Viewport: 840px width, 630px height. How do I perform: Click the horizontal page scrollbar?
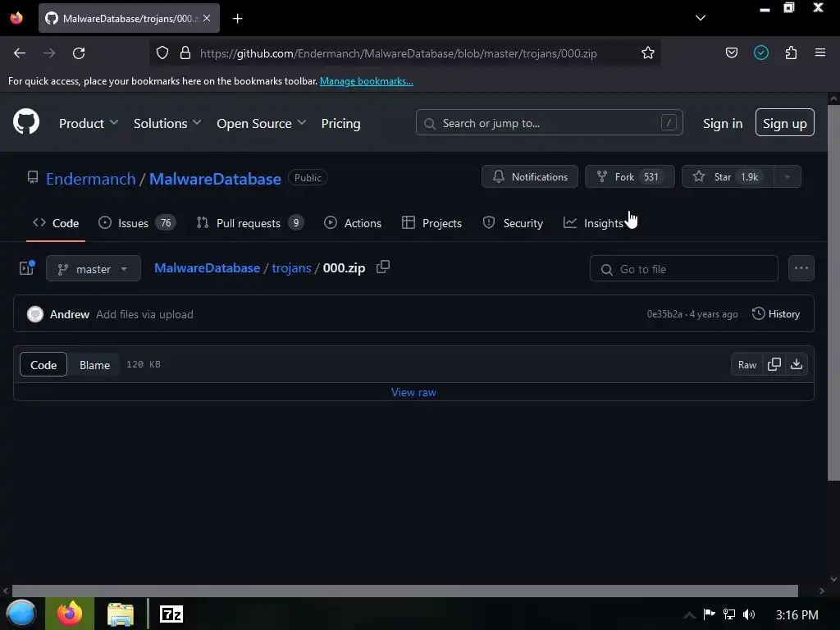405,591
